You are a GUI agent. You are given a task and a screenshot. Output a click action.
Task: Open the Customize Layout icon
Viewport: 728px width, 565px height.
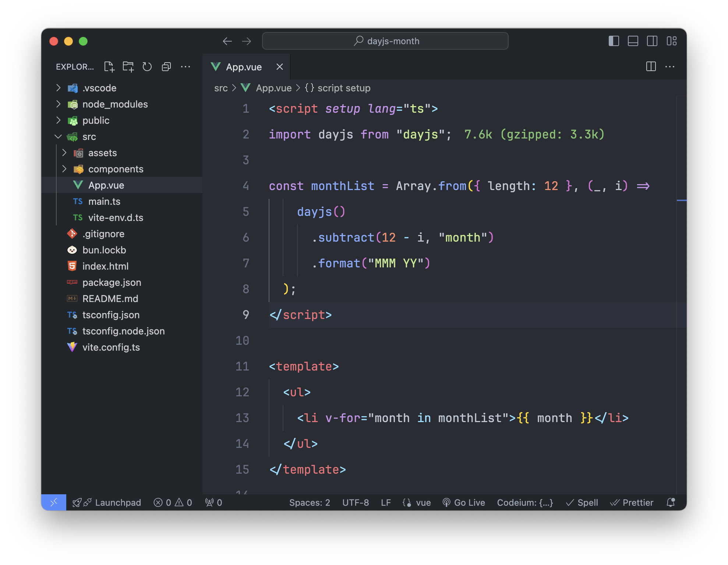click(672, 41)
